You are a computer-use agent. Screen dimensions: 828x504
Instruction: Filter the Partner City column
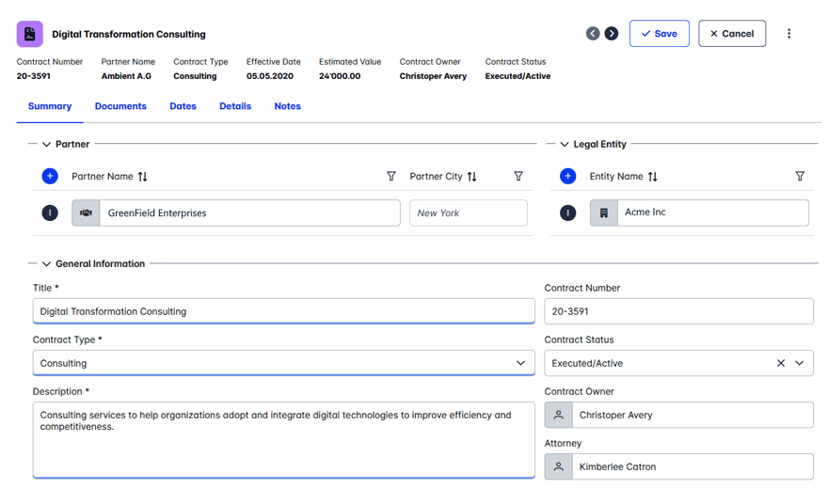point(518,176)
